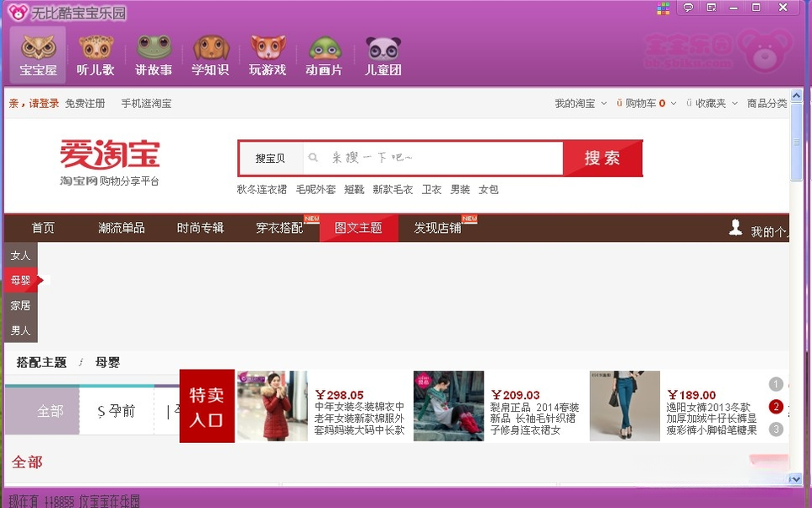Image resolution: width=812 pixels, height=508 pixels.
Task: Click the scrollbar up arrow
Action: pos(796,95)
